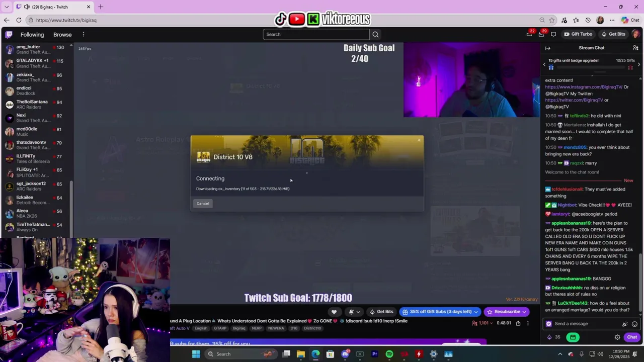Show next gift leaderboard with right arrow
Viewport: 644px width, 362px height.
(639, 64)
